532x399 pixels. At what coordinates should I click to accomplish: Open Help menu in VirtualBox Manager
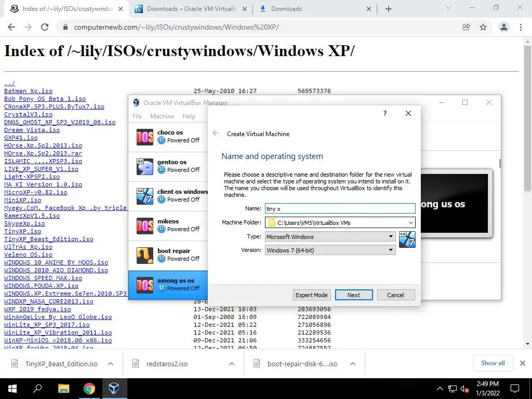[x=189, y=116]
